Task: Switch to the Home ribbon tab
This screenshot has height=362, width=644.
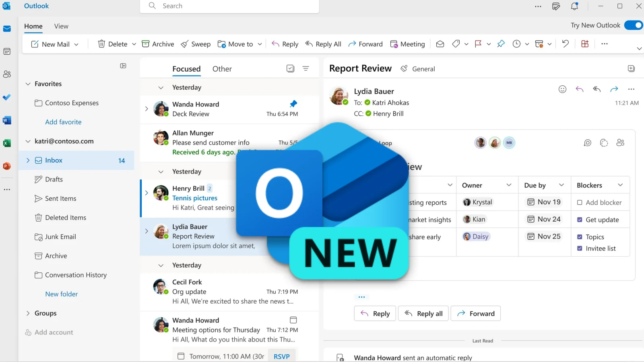Action: [x=33, y=26]
